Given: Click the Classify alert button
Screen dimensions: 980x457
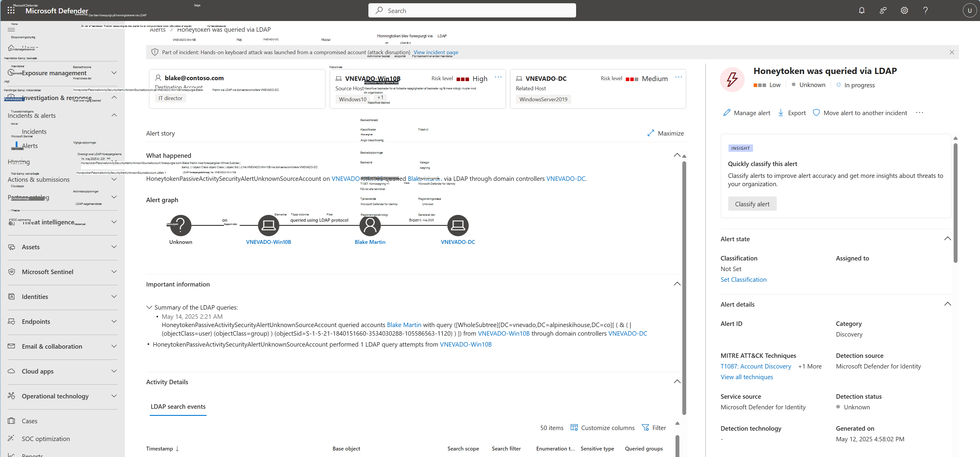Looking at the screenshot, I should [752, 204].
